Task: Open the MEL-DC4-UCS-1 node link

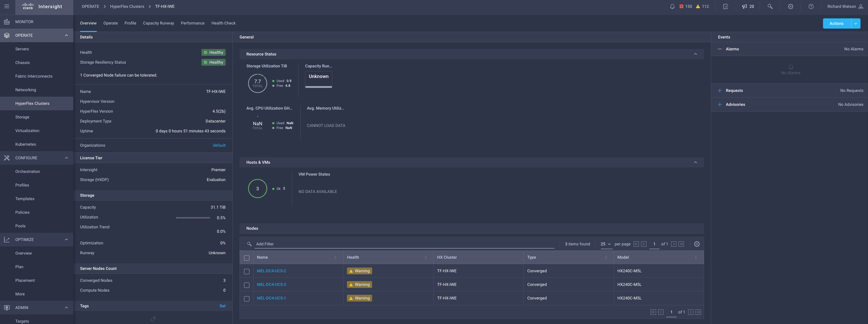Action: [271, 298]
